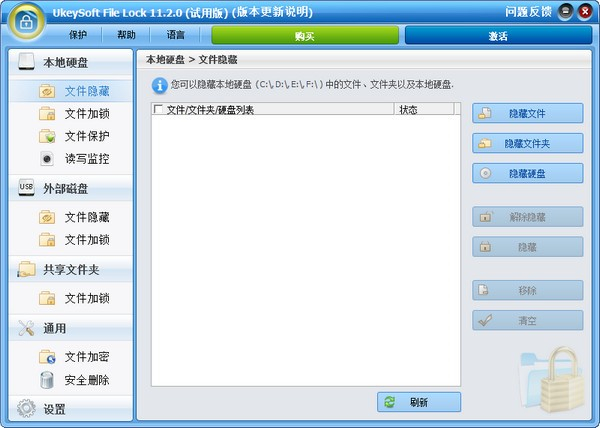The width and height of the screenshot is (600, 428).
Task: Select 文件加锁 text under 外部磁盘
Action: tap(87, 240)
